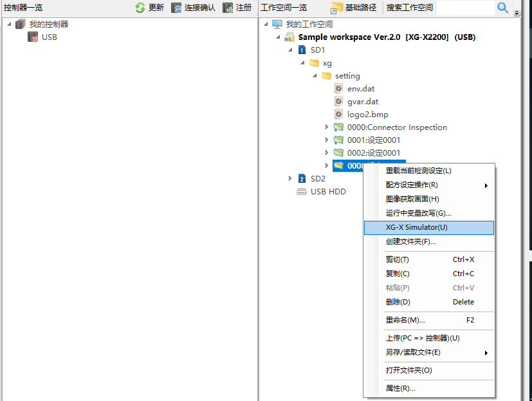
Task: Click the logo2.bmp file icon
Action: coord(338,115)
